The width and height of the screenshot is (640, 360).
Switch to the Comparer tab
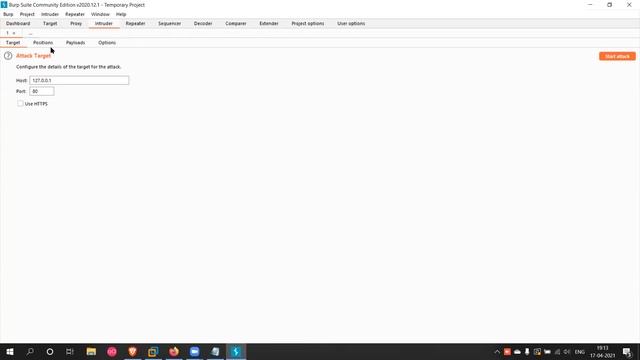[x=236, y=24]
